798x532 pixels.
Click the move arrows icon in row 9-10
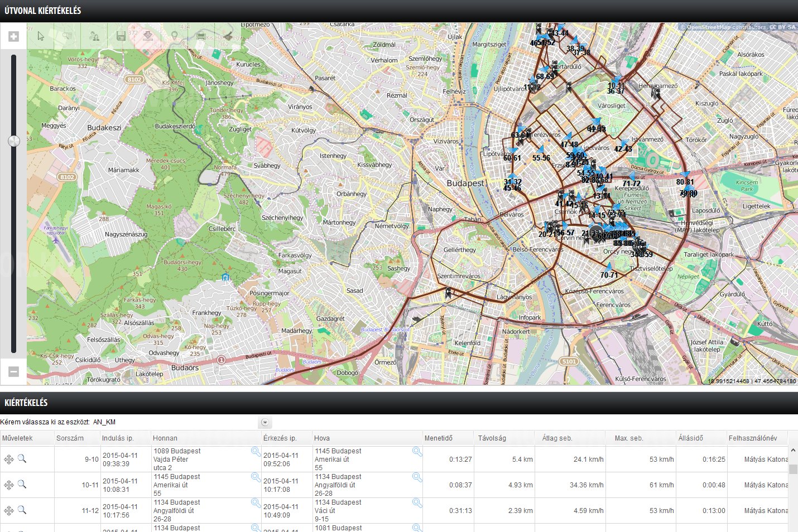(x=9, y=459)
